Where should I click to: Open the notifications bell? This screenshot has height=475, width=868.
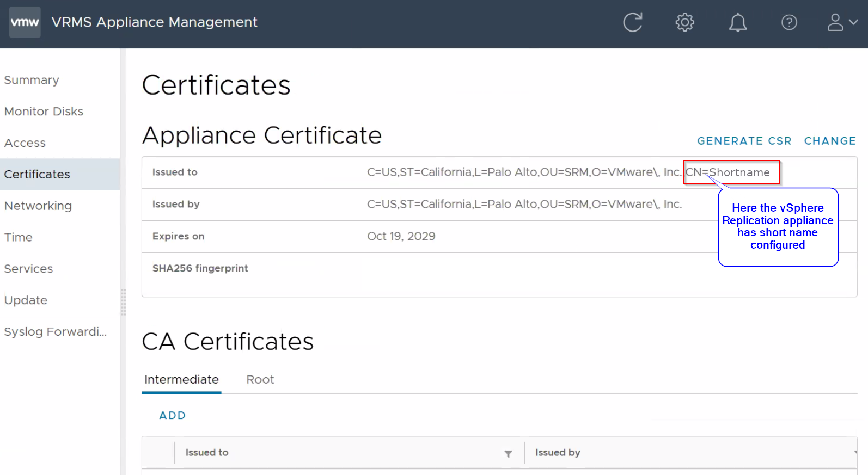(738, 22)
